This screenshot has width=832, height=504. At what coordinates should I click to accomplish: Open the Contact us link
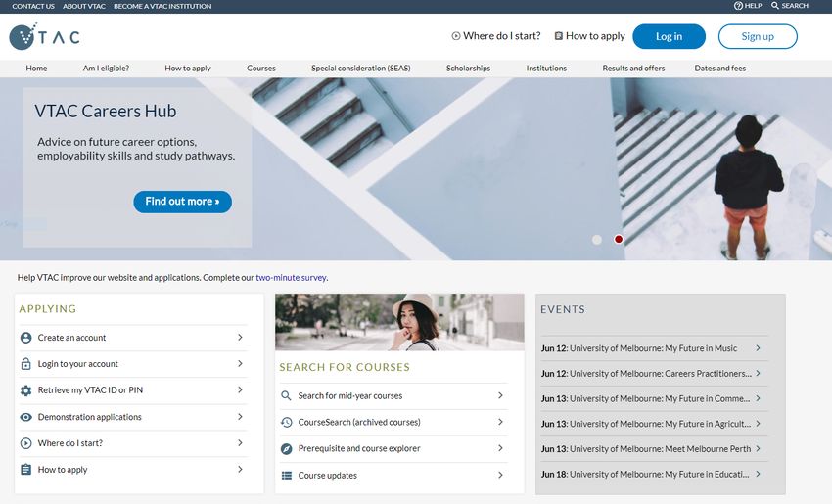33,7
